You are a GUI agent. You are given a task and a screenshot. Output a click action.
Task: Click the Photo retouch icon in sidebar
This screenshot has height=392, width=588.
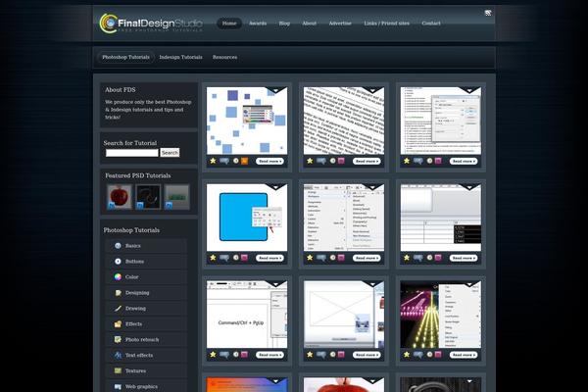tap(118, 339)
